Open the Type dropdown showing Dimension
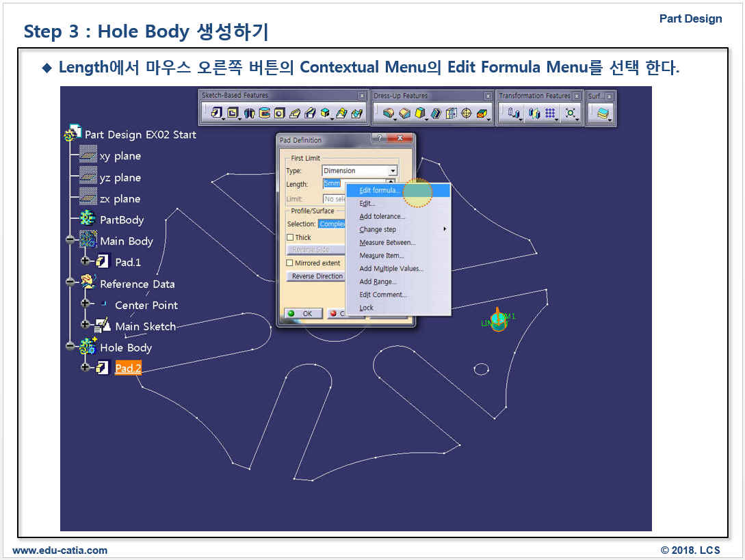The image size is (745, 560). (393, 171)
